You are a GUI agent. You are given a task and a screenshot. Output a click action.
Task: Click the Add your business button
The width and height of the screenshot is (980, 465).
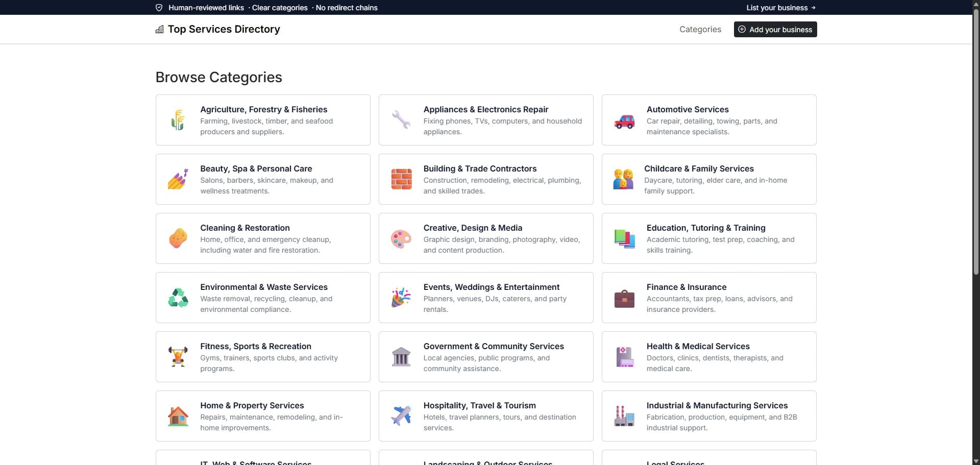point(775,29)
